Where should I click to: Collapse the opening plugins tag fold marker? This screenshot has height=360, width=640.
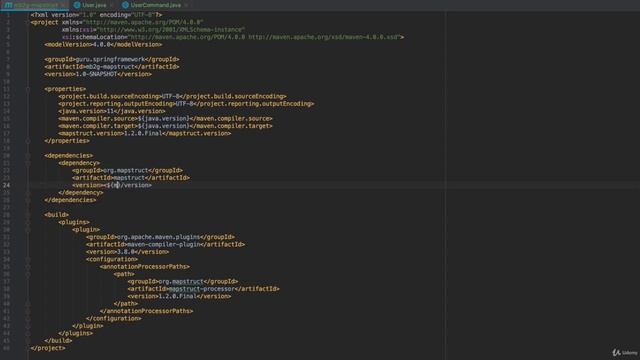28,222
